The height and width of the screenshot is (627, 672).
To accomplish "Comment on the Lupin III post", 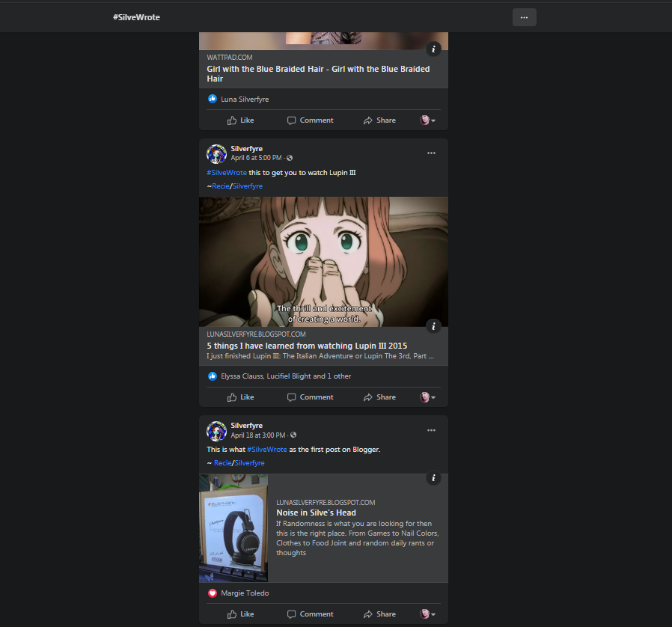I will pos(310,397).
